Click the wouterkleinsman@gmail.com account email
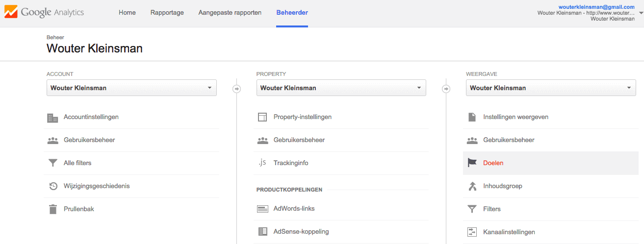 coord(596,7)
